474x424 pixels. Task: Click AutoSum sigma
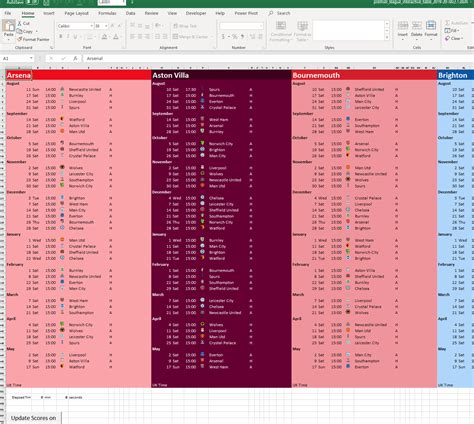point(456,23)
